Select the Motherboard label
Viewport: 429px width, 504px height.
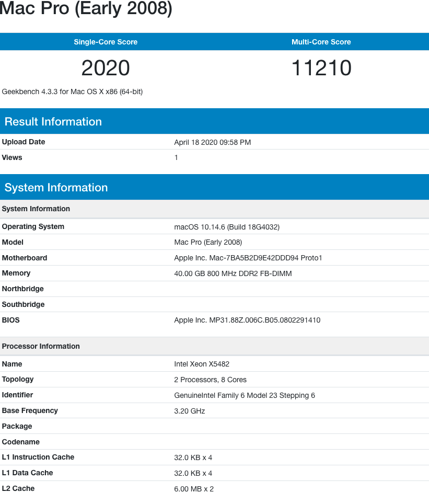[x=25, y=258]
